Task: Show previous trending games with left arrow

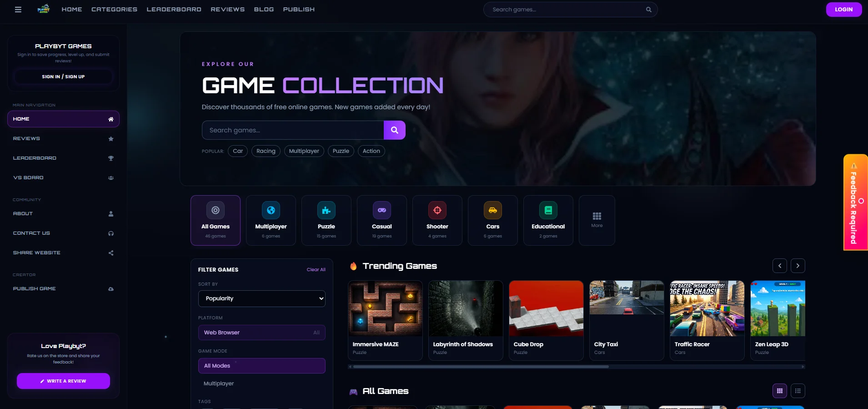Action: pyautogui.click(x=780, y=266)
